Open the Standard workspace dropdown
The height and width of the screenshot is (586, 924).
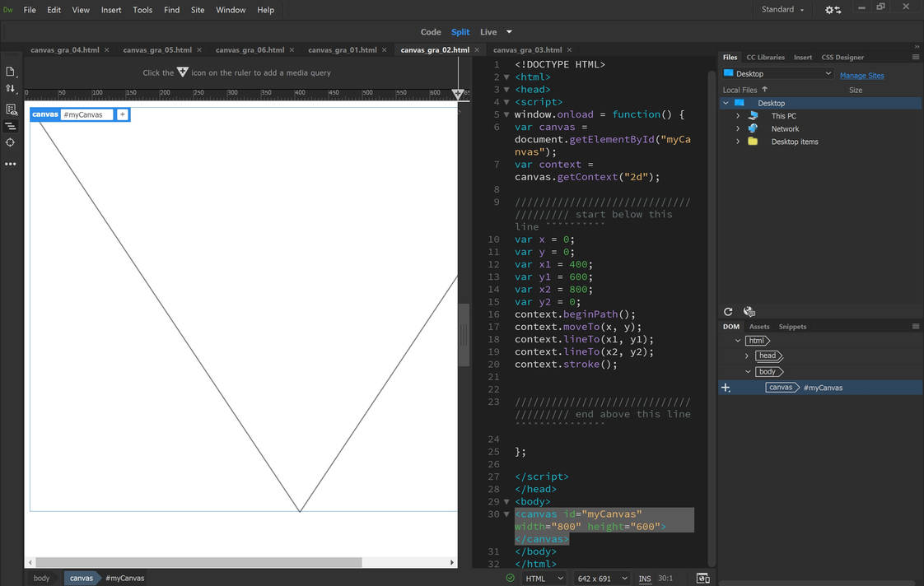[782, 9]
